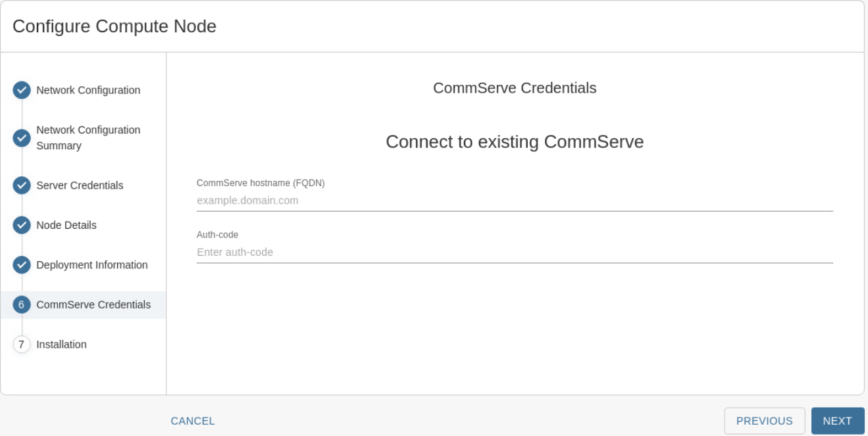Click the NEXT button
Viewport: 868px width, 436px height.
tap(838, 421)
